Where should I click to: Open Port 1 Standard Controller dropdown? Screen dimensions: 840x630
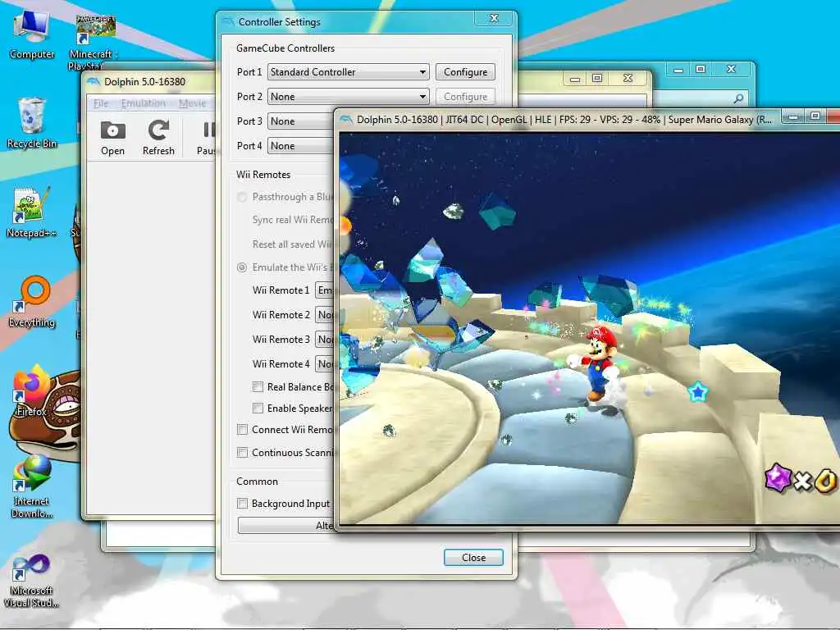point(348,72)
